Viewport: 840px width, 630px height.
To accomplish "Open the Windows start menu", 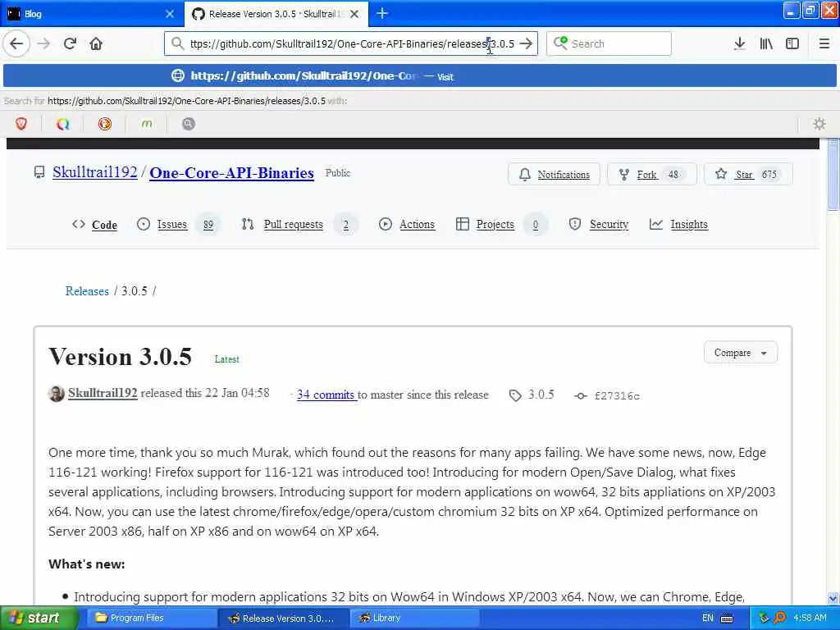I will (x=39, y=619).
